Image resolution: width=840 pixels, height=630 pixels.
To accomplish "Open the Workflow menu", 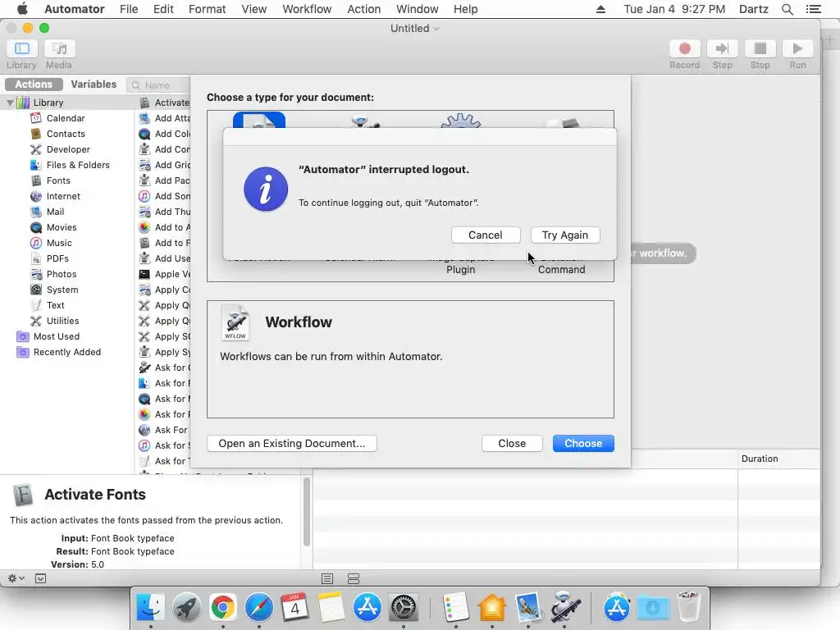I will click(307, 9).
